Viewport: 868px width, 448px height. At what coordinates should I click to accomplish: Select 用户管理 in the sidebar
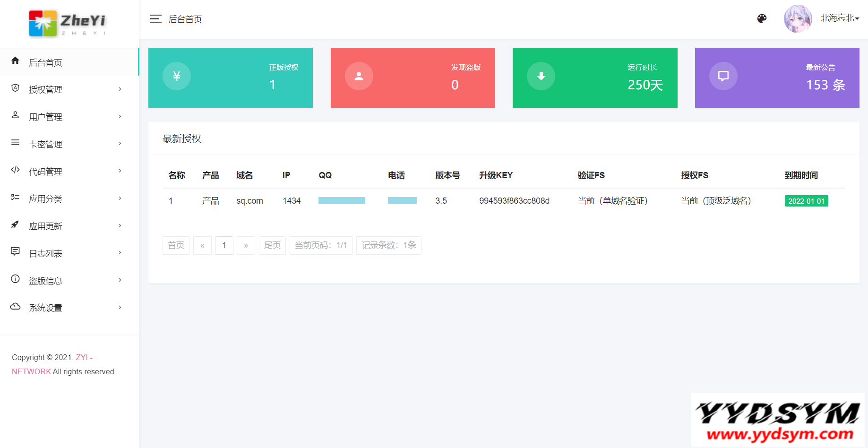[x=45, y=116]
